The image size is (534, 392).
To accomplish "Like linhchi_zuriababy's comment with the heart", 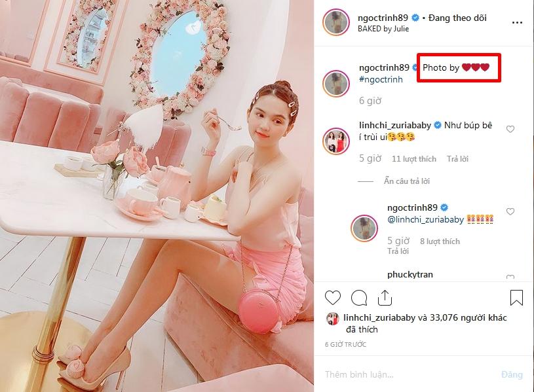I will [510, 129].
